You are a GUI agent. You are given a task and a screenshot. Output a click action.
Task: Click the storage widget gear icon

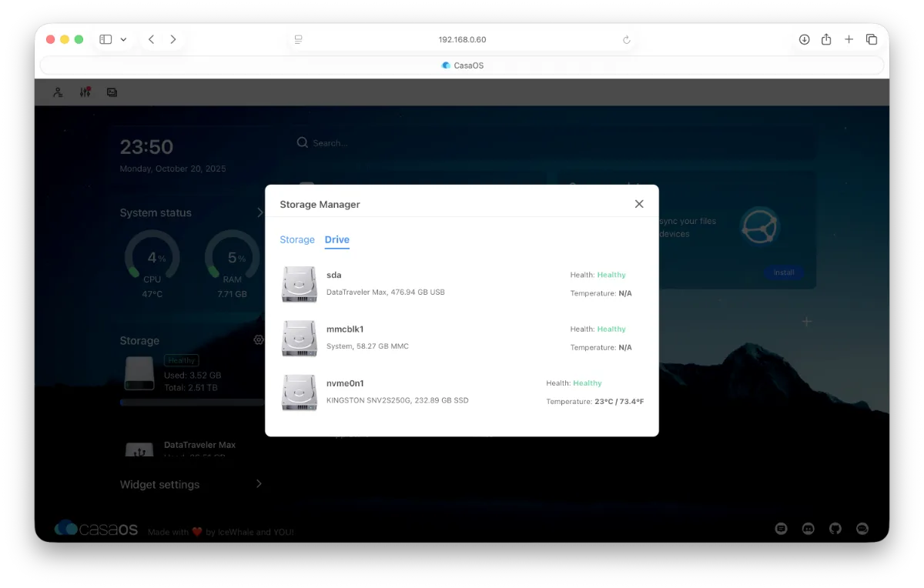coord(259,340)
